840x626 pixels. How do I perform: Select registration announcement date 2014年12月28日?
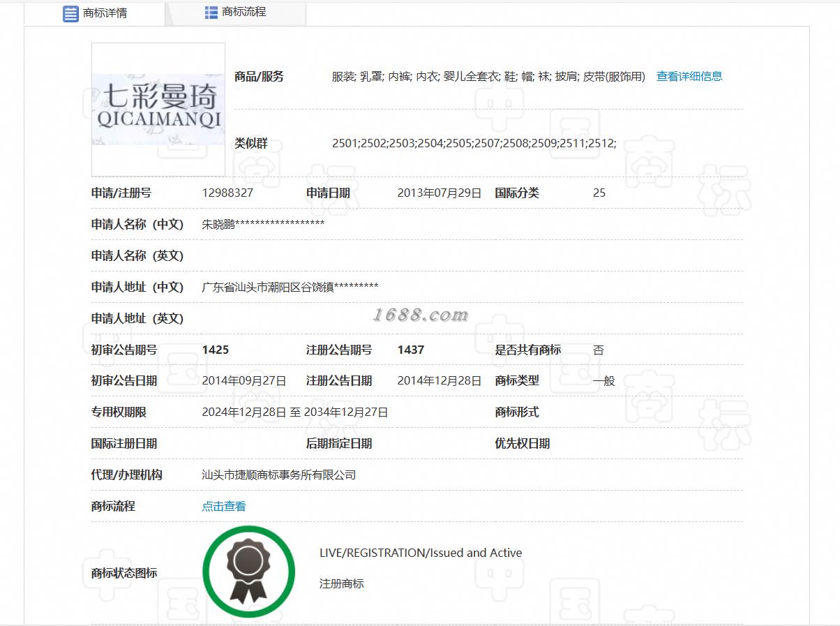coord(440,381)
